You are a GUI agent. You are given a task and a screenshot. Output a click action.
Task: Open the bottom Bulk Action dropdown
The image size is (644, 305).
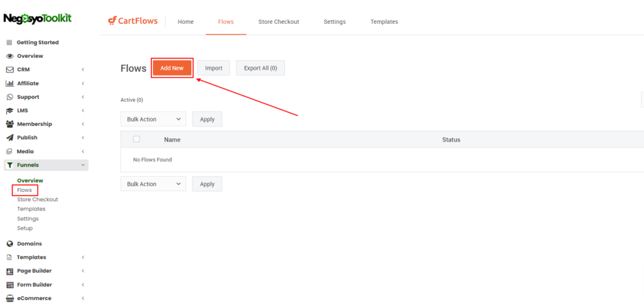click(x=153, y=184)
